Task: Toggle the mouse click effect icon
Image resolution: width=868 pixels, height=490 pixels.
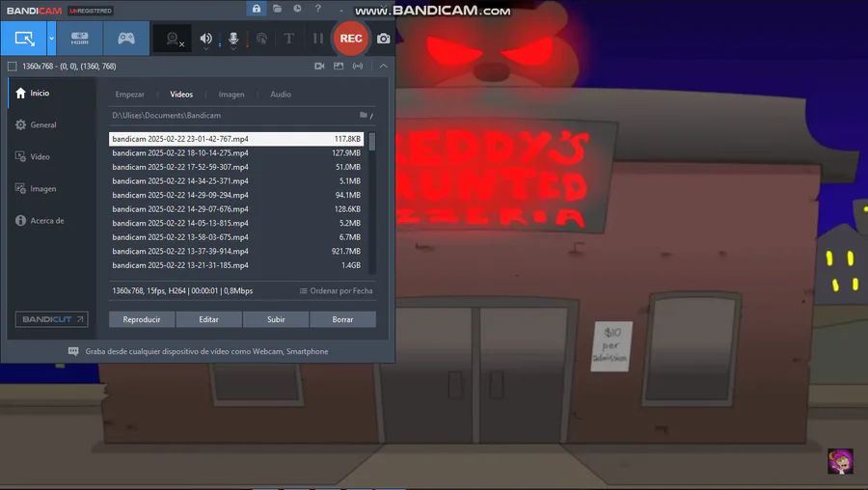Action: 261,39
